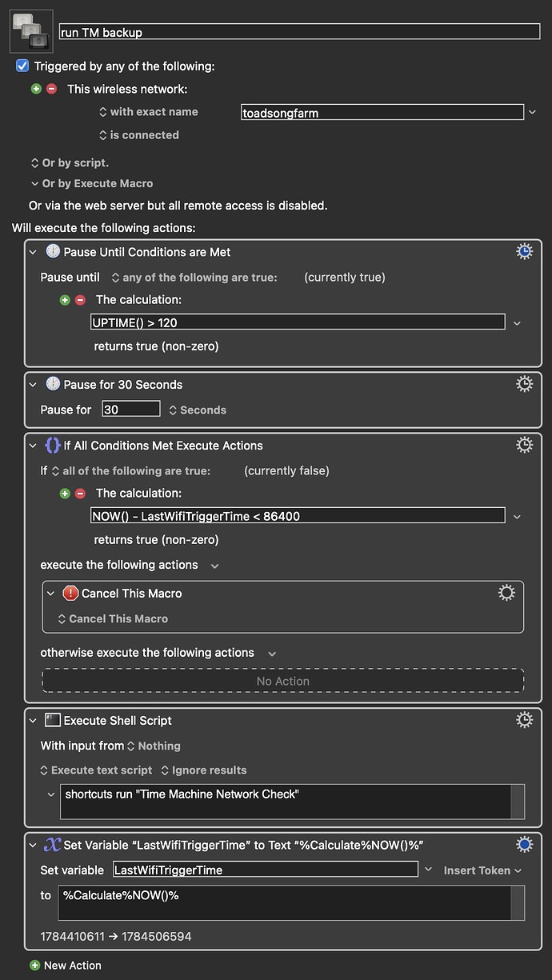Click the macro name field 'run TM backup'
Viewport: 552px width, 980px height.
pos(299,32)
